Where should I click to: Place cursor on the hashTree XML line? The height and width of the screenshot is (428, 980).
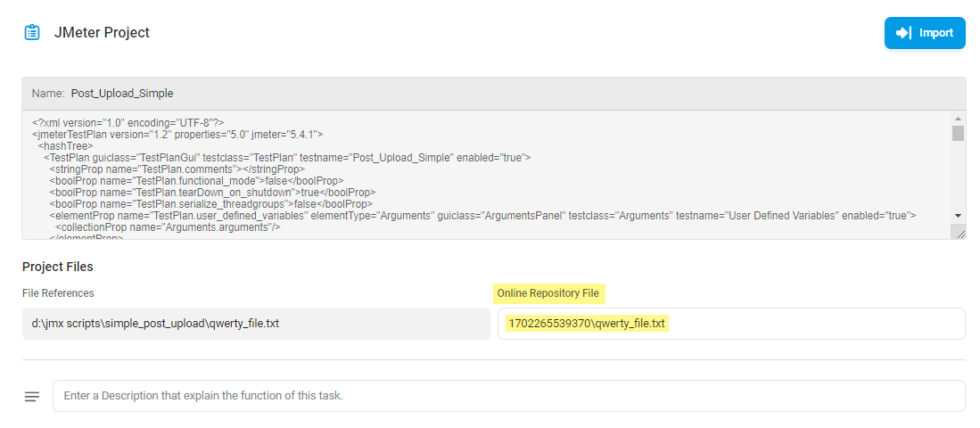click(65, 145)
